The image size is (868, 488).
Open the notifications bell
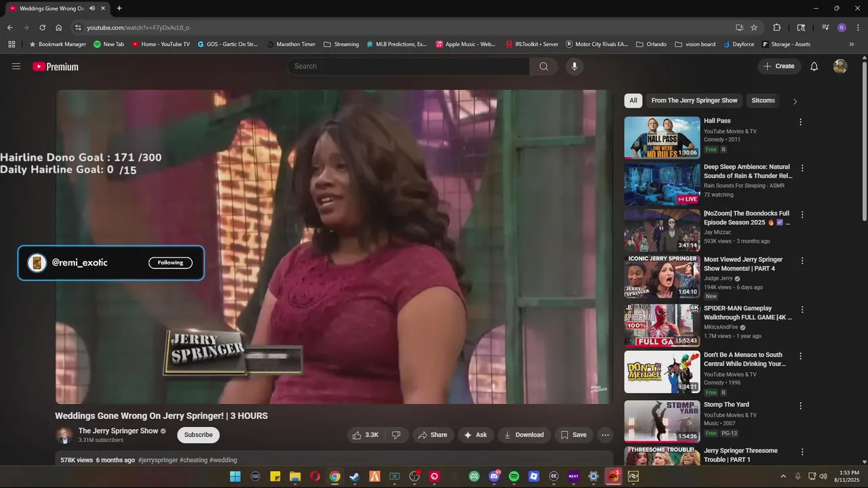[x=814, y=66]
